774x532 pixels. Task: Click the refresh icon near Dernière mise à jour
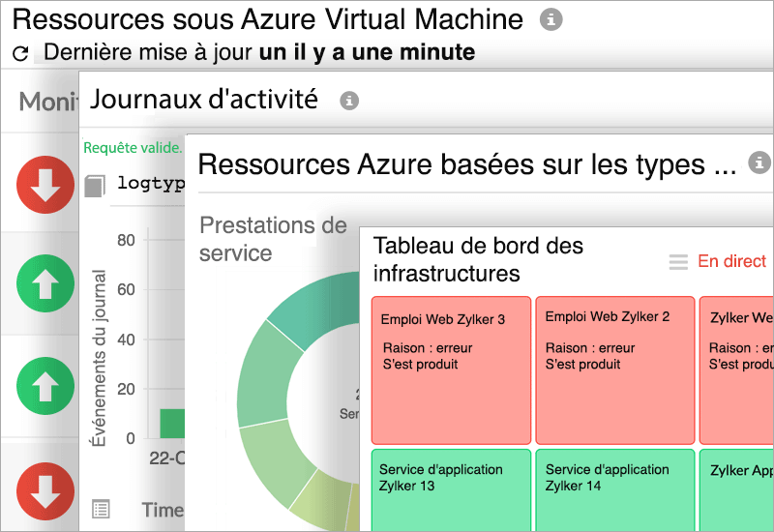(x=20, y=53)
